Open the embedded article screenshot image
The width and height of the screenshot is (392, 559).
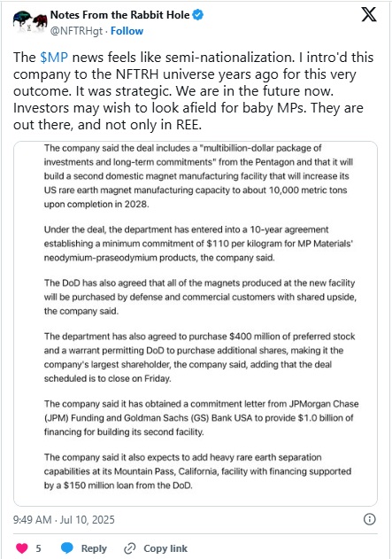[196, 323]
